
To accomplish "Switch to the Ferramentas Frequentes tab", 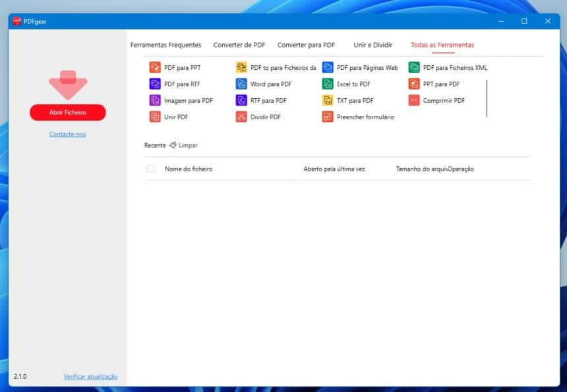I will pyautogui.click(x=165, y=45).
